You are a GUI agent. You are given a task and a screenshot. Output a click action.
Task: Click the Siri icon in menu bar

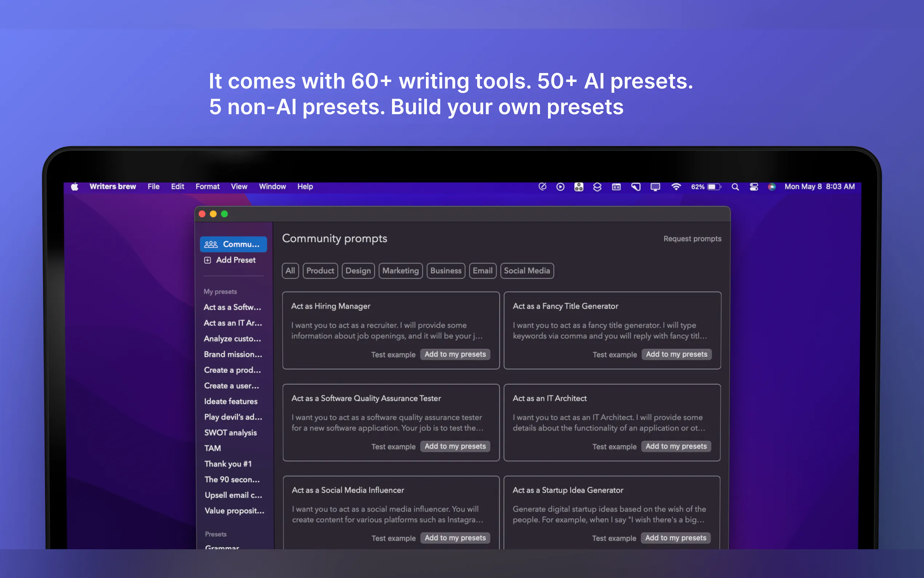(x=772, y=187)
